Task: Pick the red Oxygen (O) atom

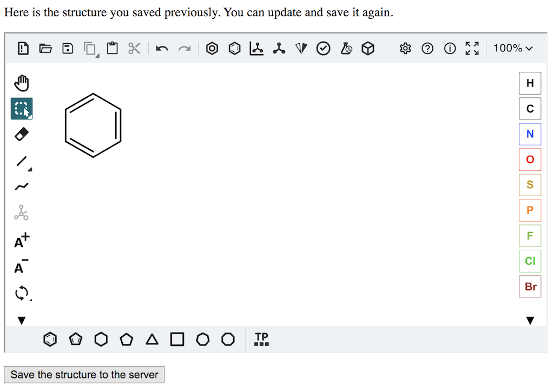Action: click(x=530, y=160)
